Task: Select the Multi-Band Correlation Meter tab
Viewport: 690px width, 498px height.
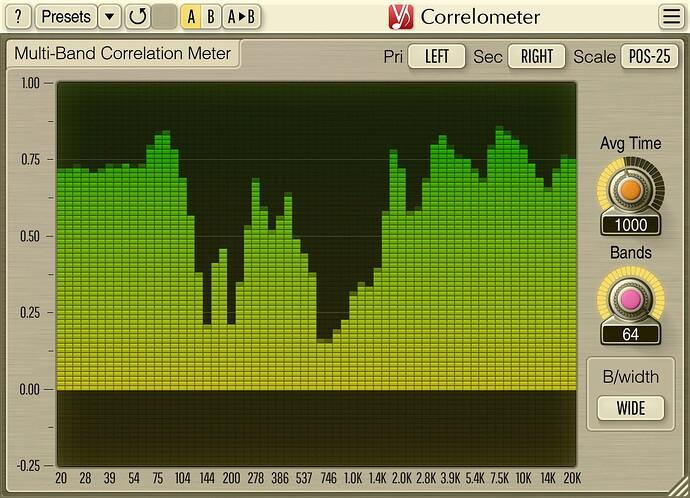Action: point(123,54)
